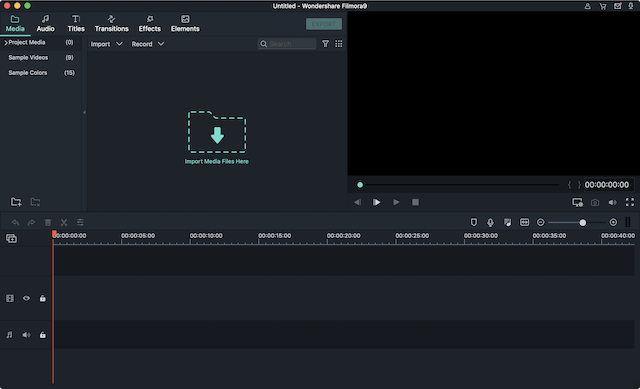Delete the selected clip with trash icon

(48, 222)
